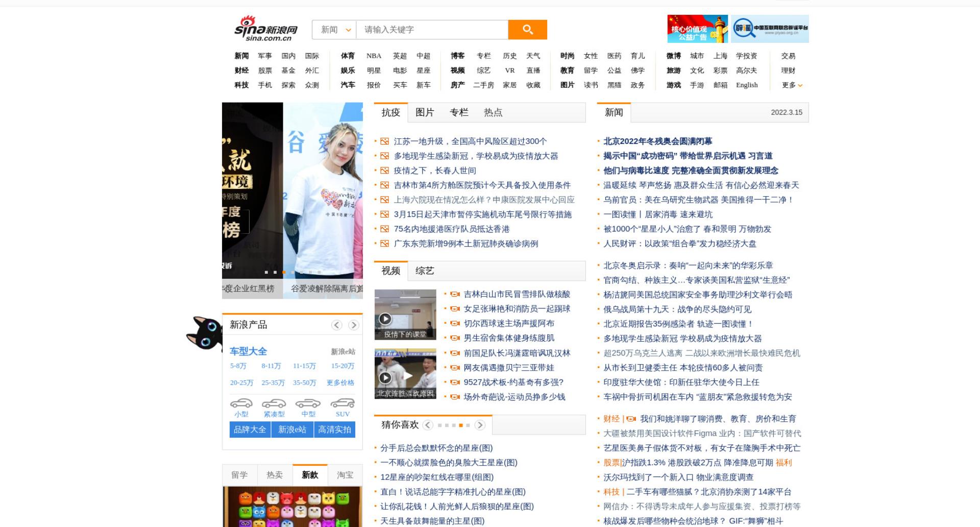
Task: Click video icon next to 财经 label
Action: pos(631,419)
